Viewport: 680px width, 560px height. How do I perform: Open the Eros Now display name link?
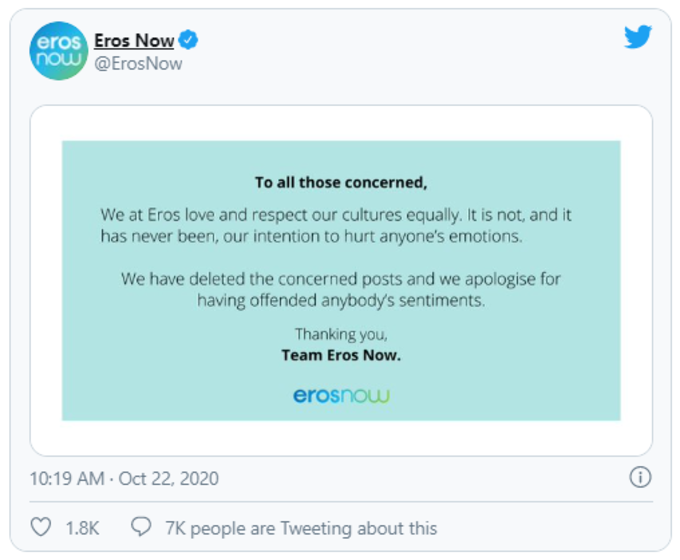point(134,40)
